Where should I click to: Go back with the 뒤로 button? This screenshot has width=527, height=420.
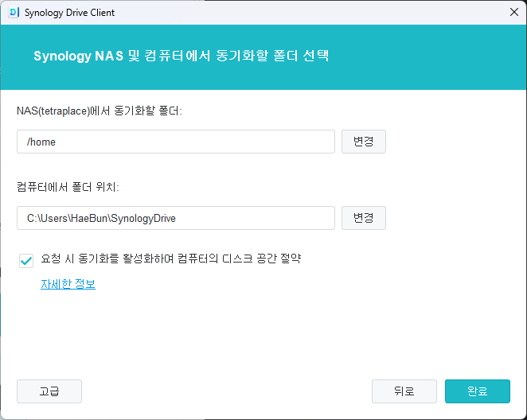coord(404,391)
